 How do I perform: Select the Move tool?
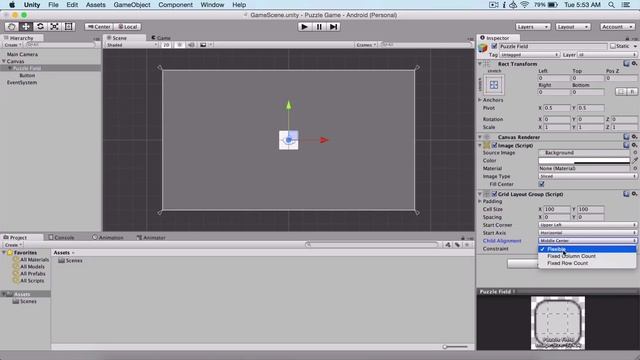point(26,27)
